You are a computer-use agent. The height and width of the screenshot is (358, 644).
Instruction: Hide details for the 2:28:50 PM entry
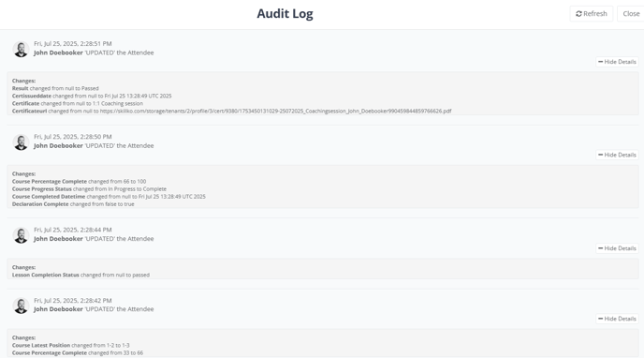[617, 155]
